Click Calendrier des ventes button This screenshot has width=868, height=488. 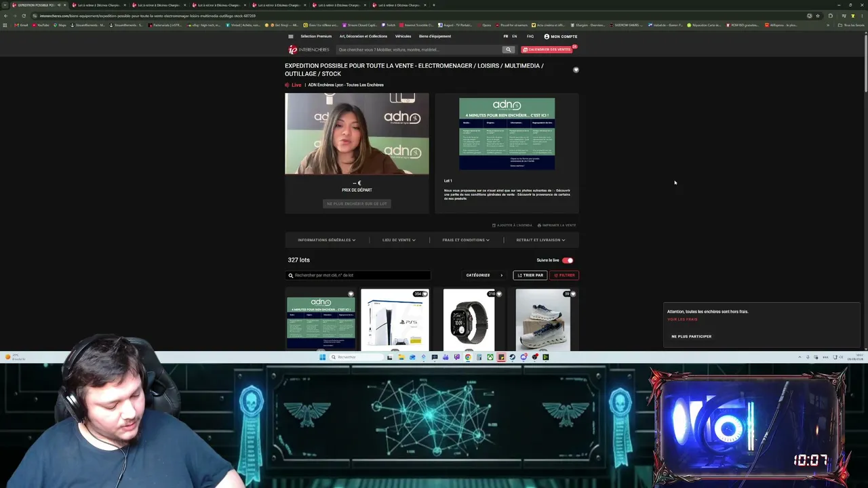548,49
